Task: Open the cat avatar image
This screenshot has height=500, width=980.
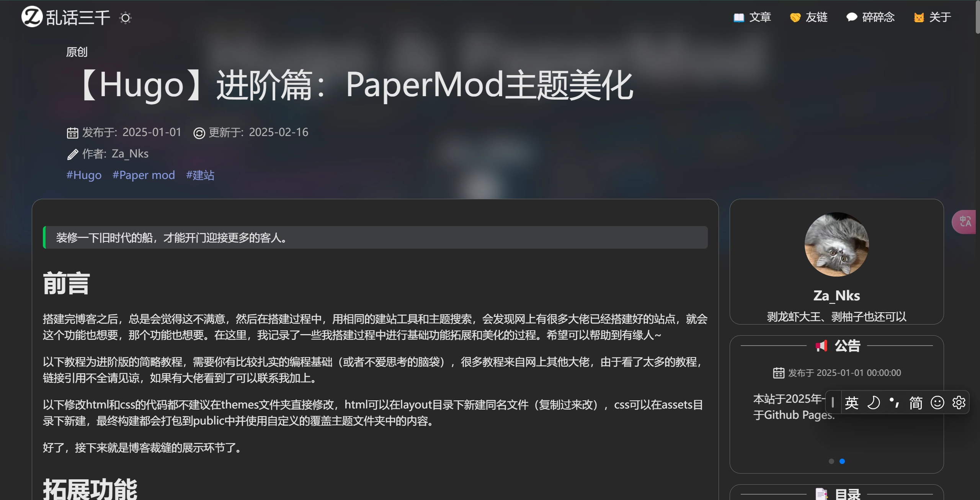Action: coord(836,244)
